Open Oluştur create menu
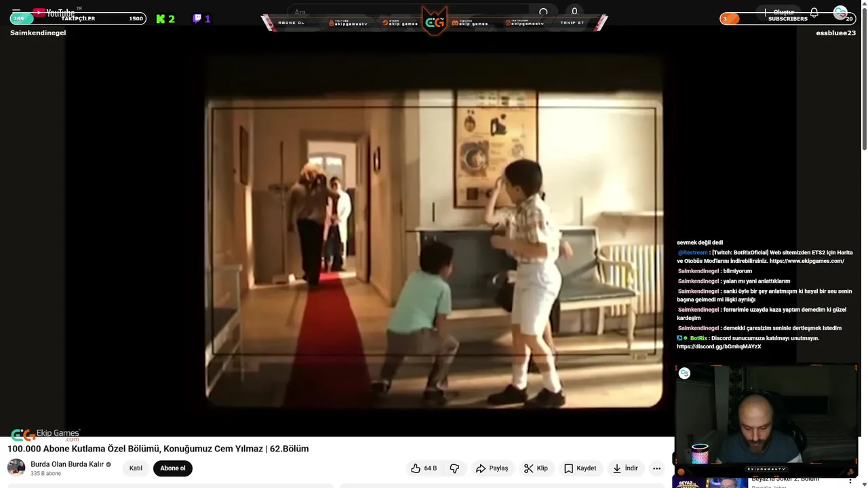Image resolution: width=868 pixels, height=488 pixels. coord(778,12)
